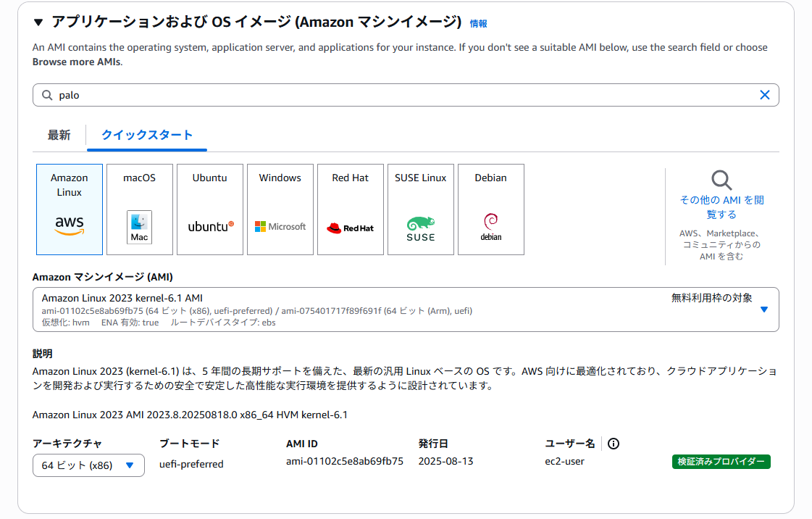Click the 2025-08-13 publish date
Image resolution: width=812 pixels, height=519 pixels.
point(446,461)
